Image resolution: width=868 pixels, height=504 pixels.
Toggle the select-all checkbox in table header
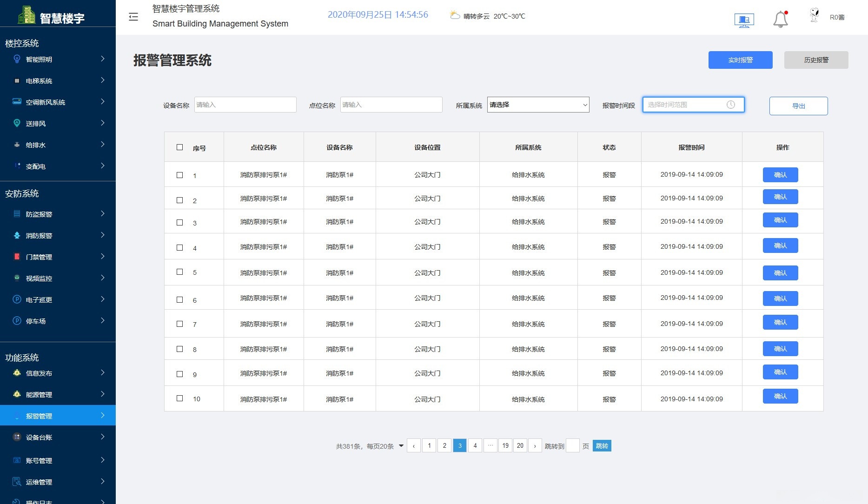tap(180, 147)
